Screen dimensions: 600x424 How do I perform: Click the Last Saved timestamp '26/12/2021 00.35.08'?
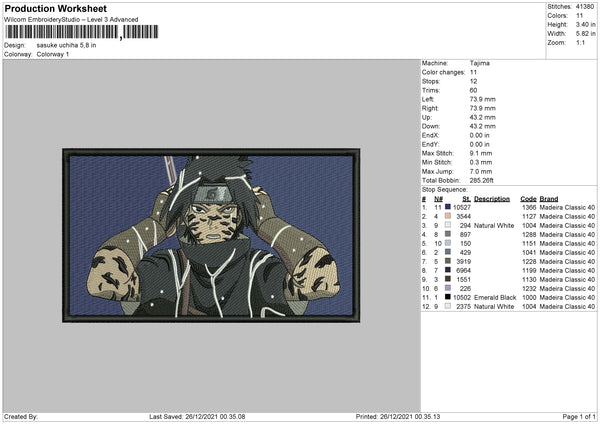[x=215, y=416]
